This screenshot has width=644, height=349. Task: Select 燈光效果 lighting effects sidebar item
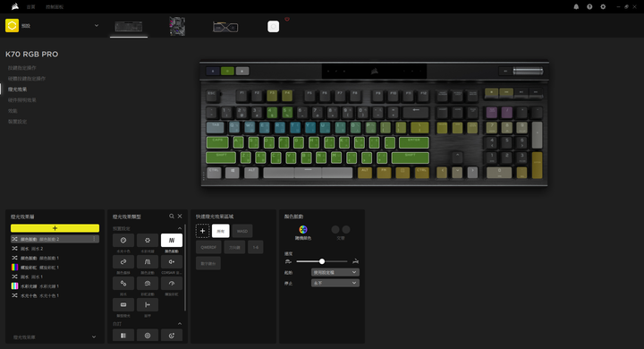pyautogui.click(x=17, y=89)
